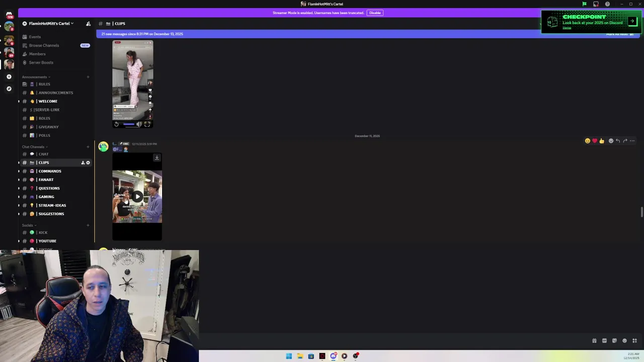Viewport: 644px width, 362px height.
Task: Open the apps launcher icon in chat bar
Action: [x=634, y=340]
